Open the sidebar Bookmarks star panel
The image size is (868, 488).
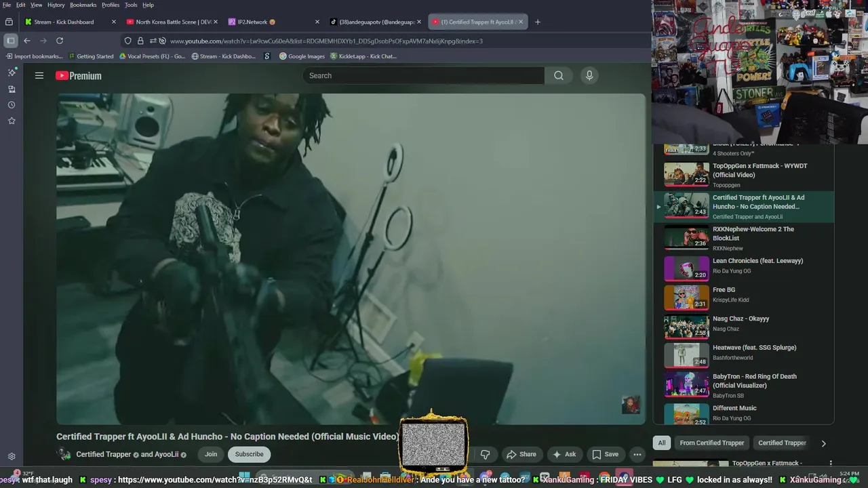tap(12, 121)
